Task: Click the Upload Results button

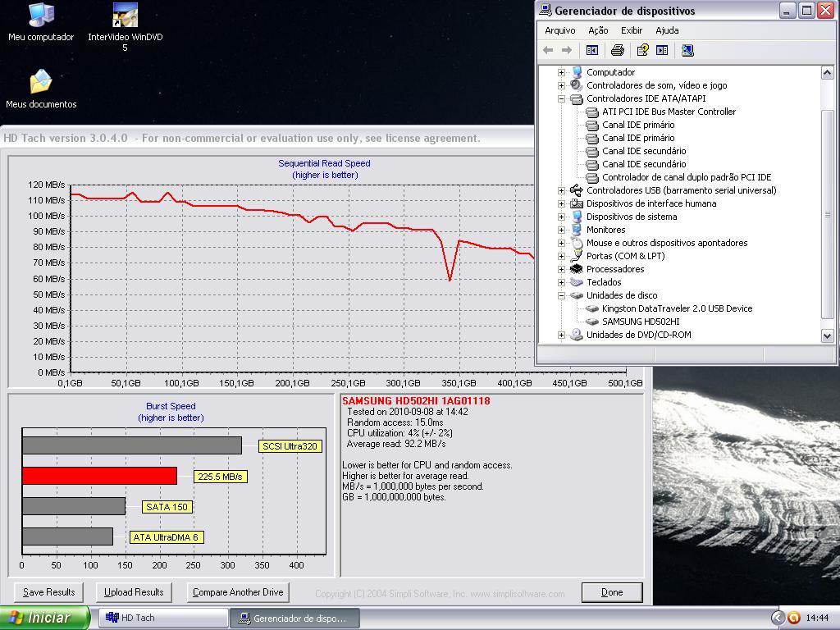Action: [134, 592]
